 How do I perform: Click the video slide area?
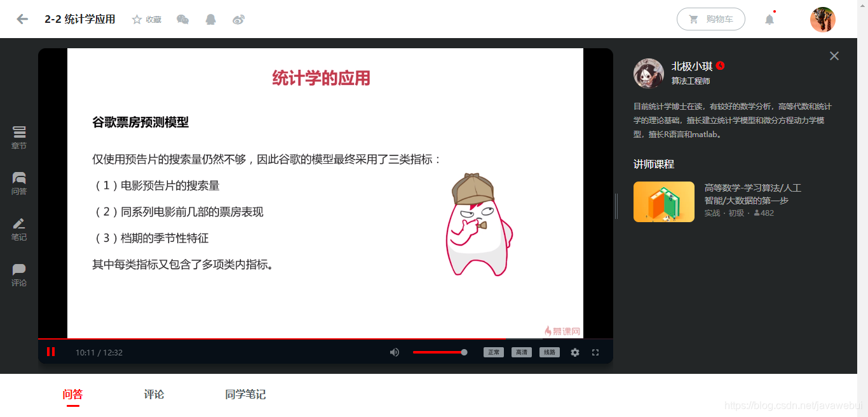click(x=325, y=194)
